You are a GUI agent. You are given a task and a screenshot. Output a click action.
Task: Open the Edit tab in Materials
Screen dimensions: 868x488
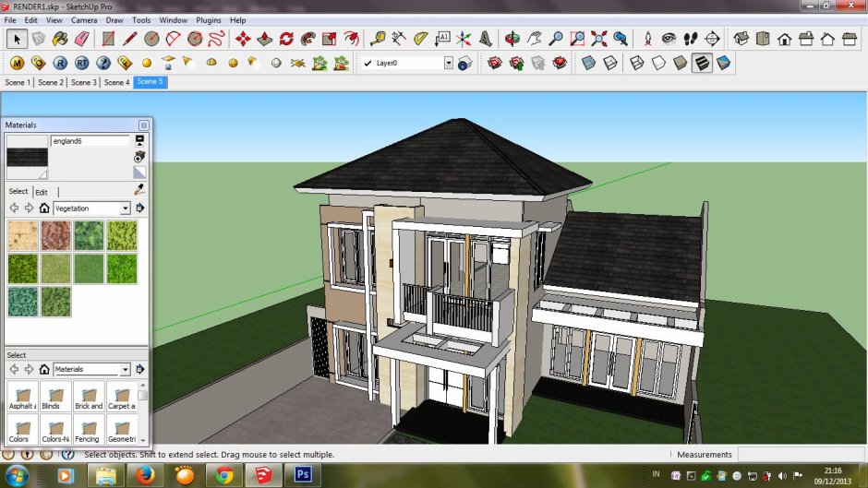[42, 192]
